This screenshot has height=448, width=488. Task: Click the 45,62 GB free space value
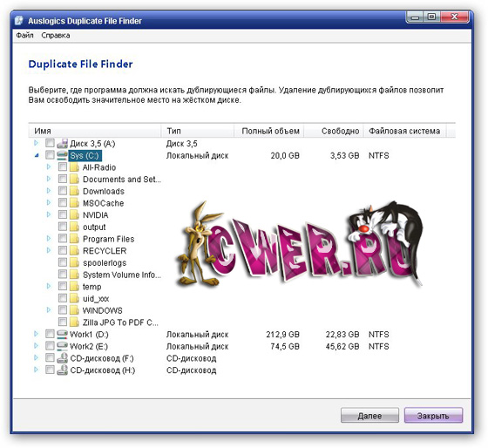[342, 346]
